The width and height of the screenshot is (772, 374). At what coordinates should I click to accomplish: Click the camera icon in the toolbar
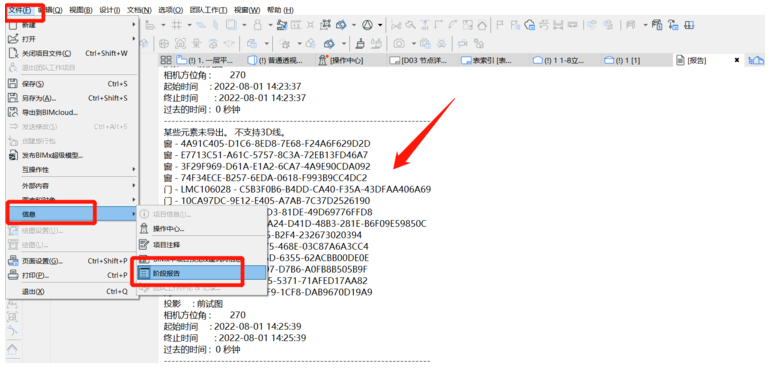point(398,43)
